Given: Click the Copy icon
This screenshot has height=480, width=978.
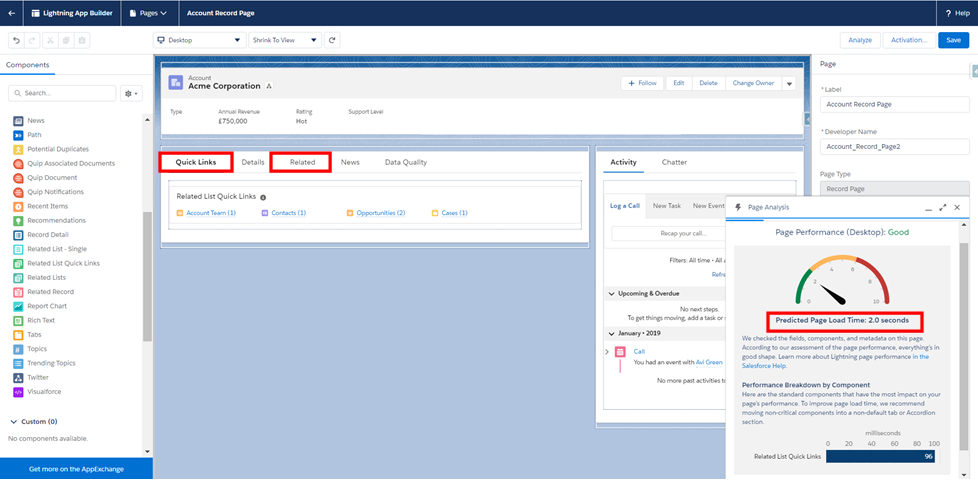Looking at the screenshot, I should 66,41.
